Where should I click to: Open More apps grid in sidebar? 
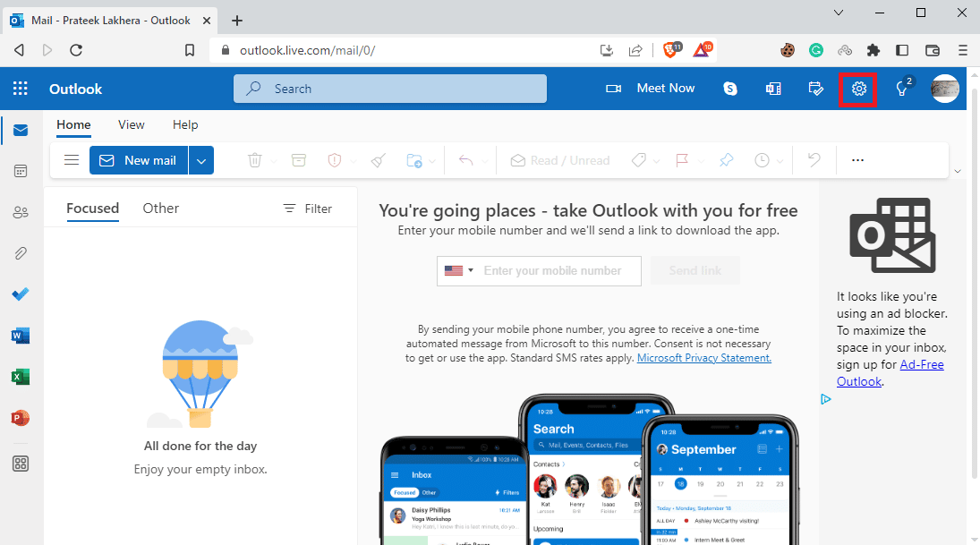pyautogui.click(x=21, y=464)
